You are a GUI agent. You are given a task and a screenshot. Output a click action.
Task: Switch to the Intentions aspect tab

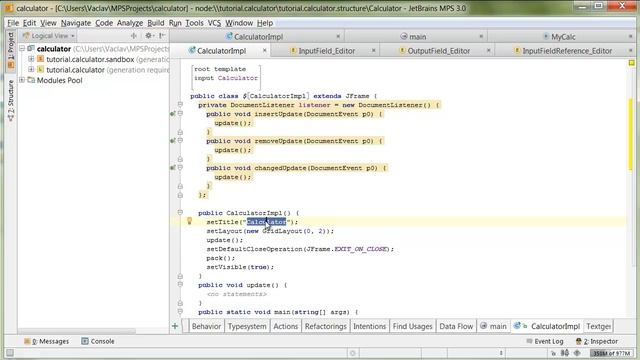click(369, 327)
